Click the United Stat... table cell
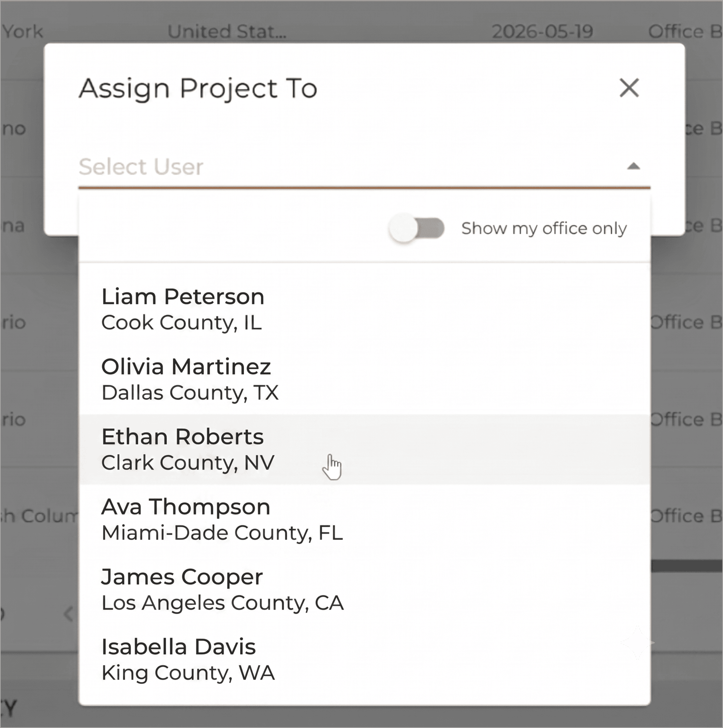Image resolution: width=723 pixels, height=728 pixels. point(227,32)
